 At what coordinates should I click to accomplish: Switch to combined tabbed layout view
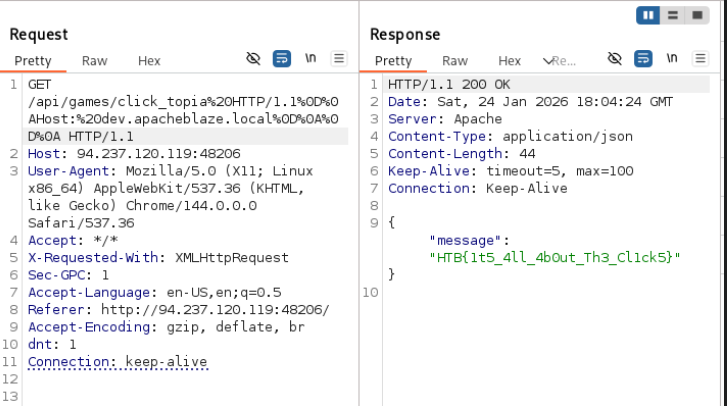coord(696,16)
